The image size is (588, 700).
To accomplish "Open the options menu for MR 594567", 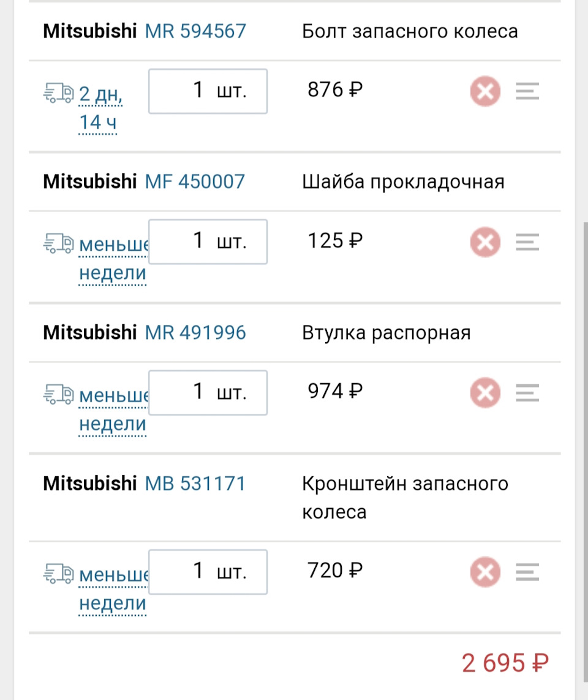I will coord(527,91).
